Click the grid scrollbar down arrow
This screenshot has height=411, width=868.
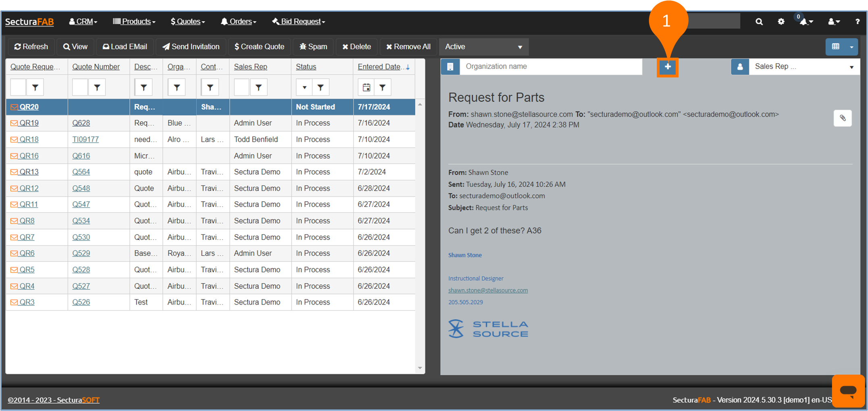pos(420,368)
